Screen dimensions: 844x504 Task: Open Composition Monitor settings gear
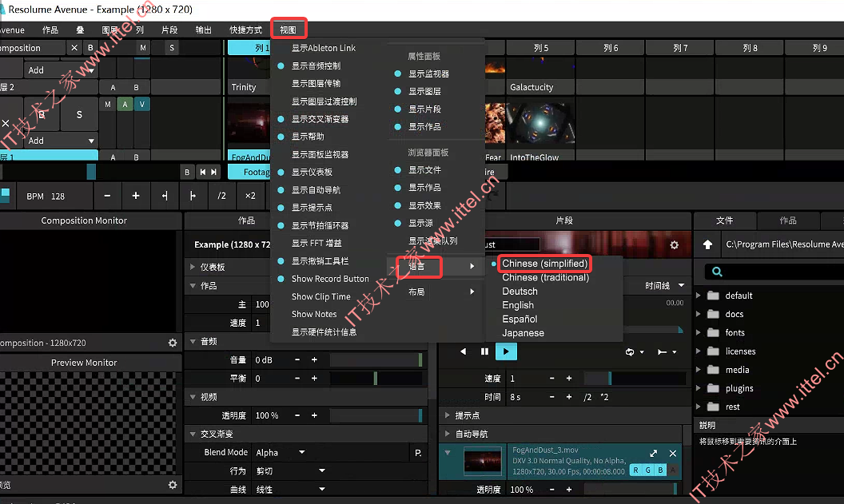coord(173,343)
